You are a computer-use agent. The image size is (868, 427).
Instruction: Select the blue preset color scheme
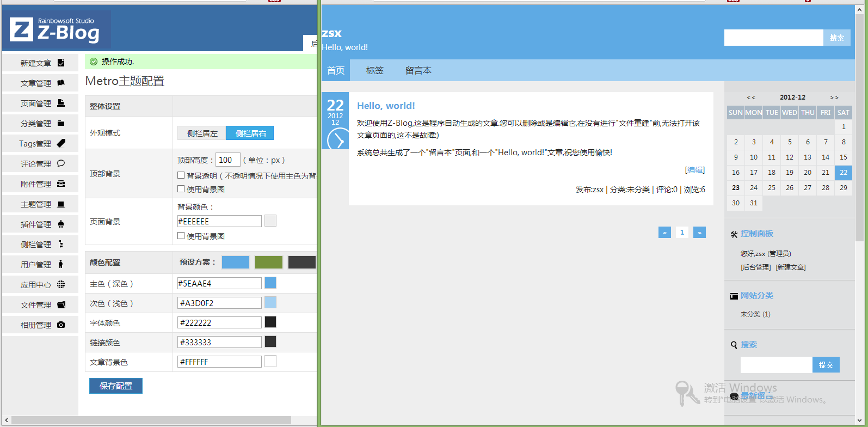236,262
